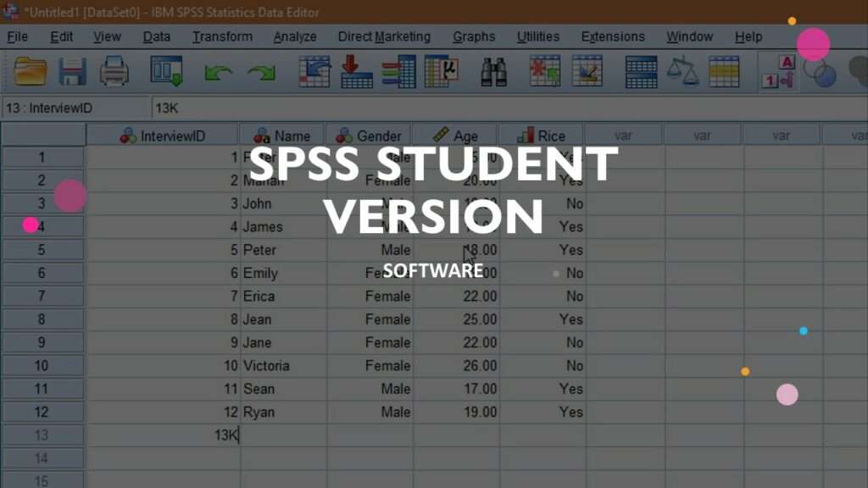Recall recently used dialogs icon

[x=167, y=71]
